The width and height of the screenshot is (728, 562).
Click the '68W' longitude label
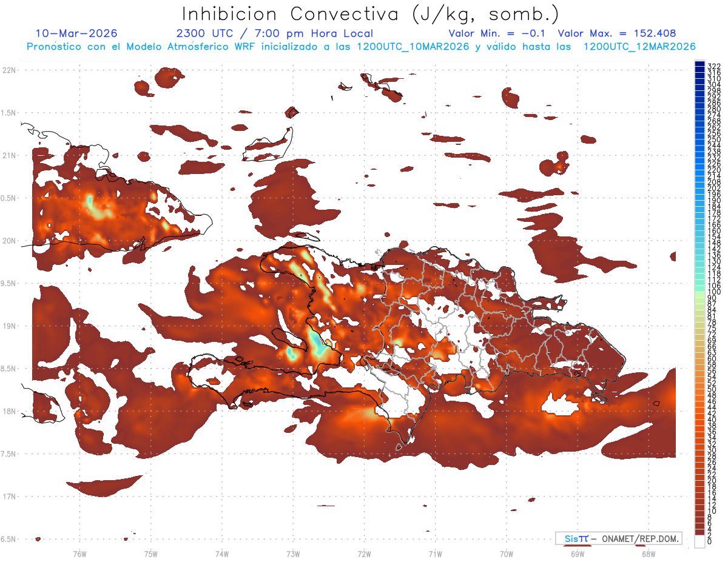[x=648, y=554]
